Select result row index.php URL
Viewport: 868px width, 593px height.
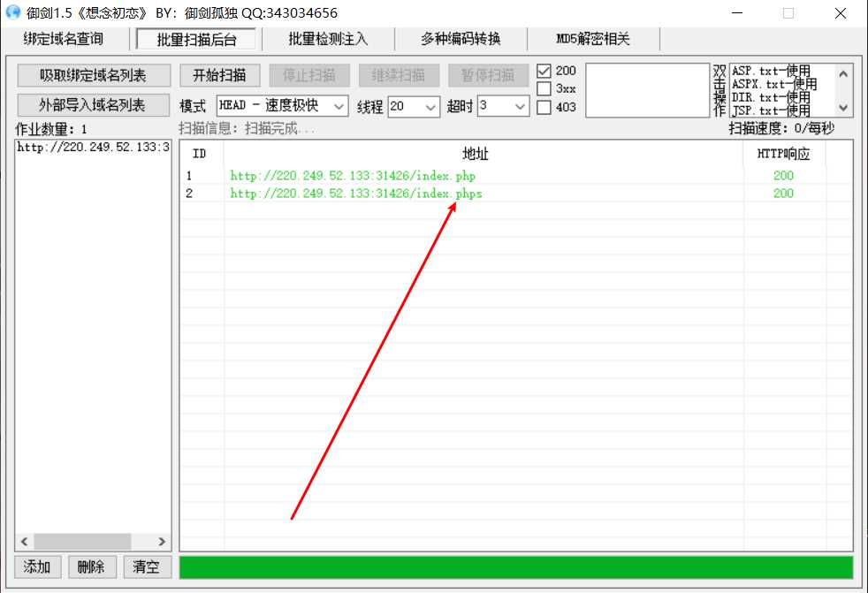click(353, 176)
